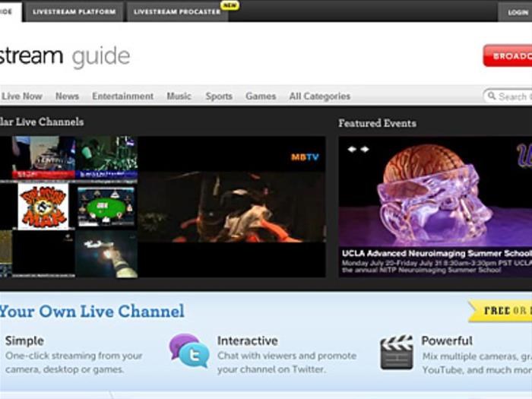Viewport: 532px width, 399px height.
Task: Click 'One-click streaming from your' text
Action: (x=74, y=356)
